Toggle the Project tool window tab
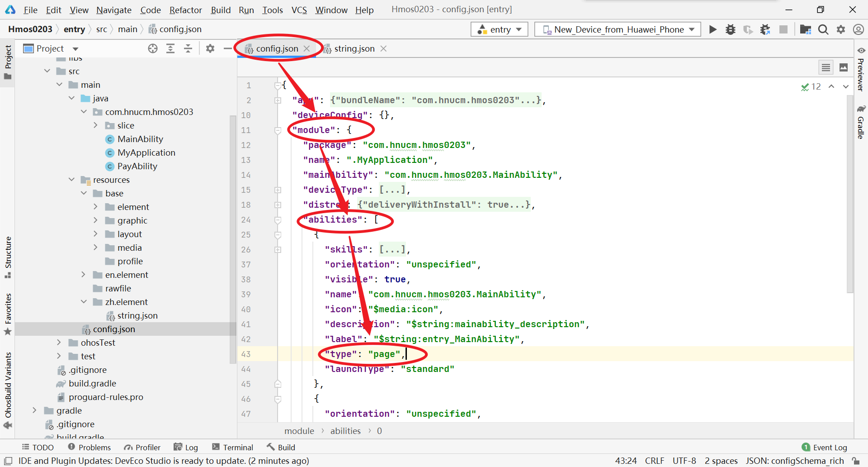This screenshot has height=467, width=868. click(8, 62)
